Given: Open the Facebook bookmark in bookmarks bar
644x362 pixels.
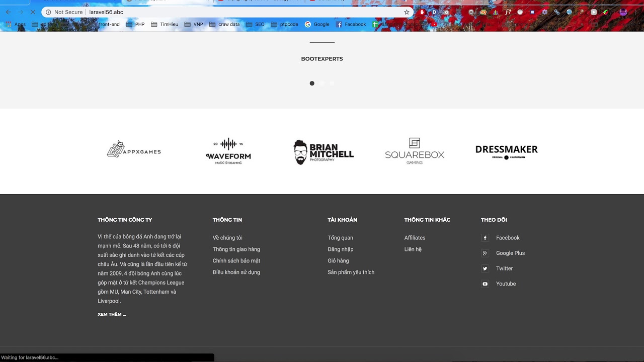Looking at the screenshot, I should [x=351, y=24].
